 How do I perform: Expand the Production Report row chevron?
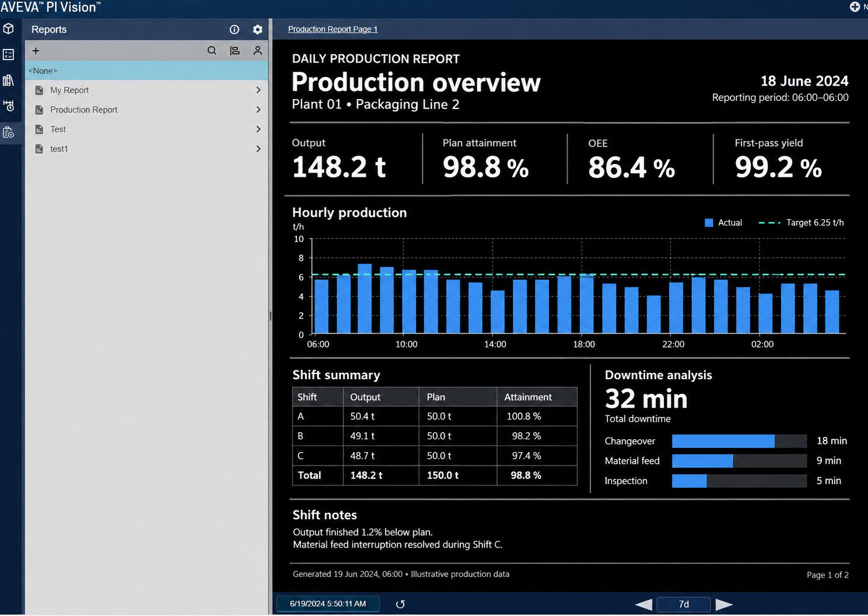click(x=258, y=110)
